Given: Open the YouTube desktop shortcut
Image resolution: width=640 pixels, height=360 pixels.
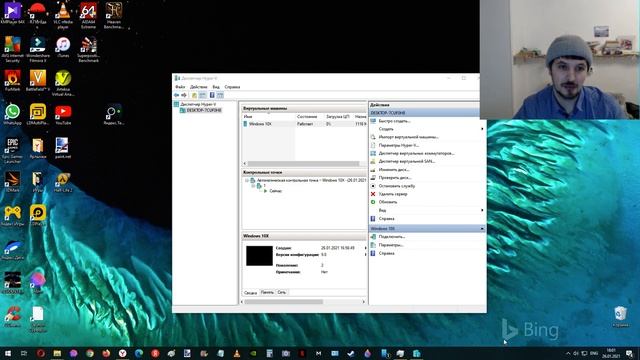Looking at the screenshot, I should tap(63, 114).
